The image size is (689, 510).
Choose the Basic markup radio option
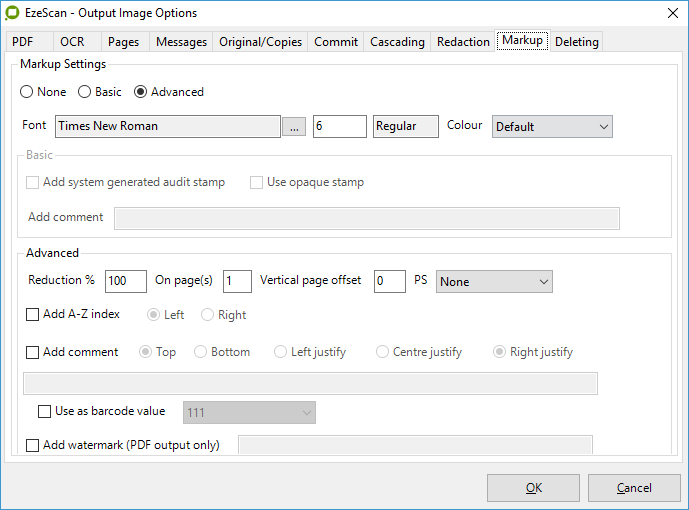point(85,92)
